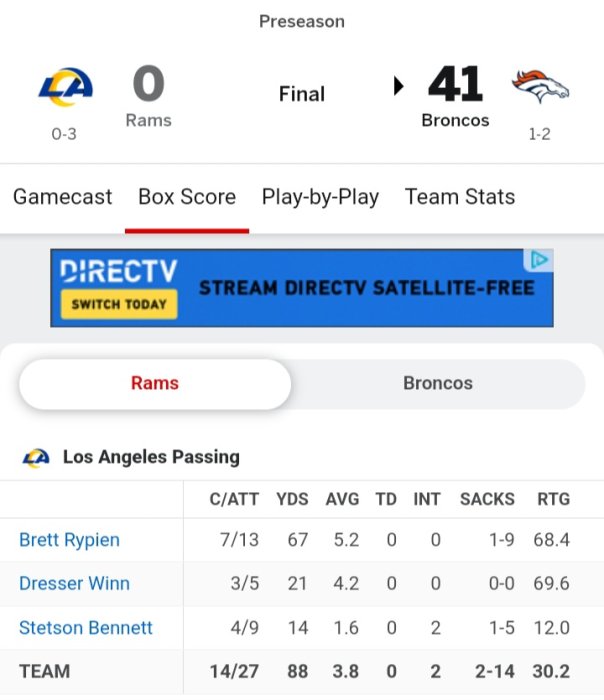The height and width of the screenshot is (700, 604).
Task: Click the Broncos team name in scoreboard
Action: point(455,121)
